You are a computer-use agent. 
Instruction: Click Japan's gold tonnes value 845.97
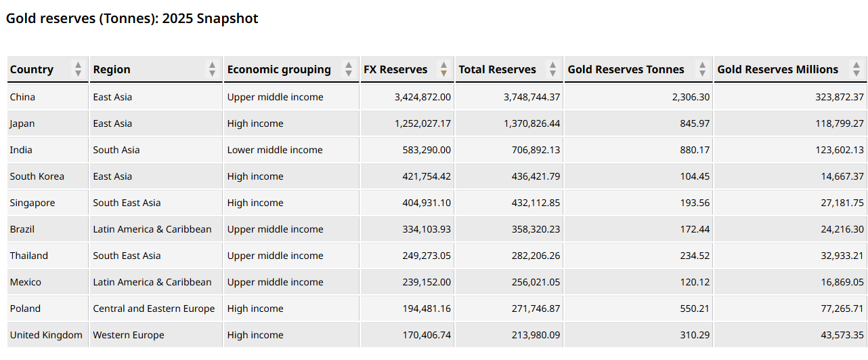[x=695, y=123]
